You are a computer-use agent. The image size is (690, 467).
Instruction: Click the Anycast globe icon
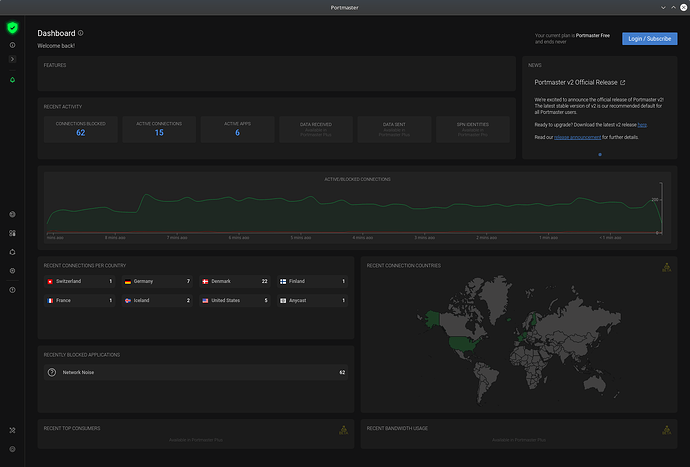click(283, 301)
